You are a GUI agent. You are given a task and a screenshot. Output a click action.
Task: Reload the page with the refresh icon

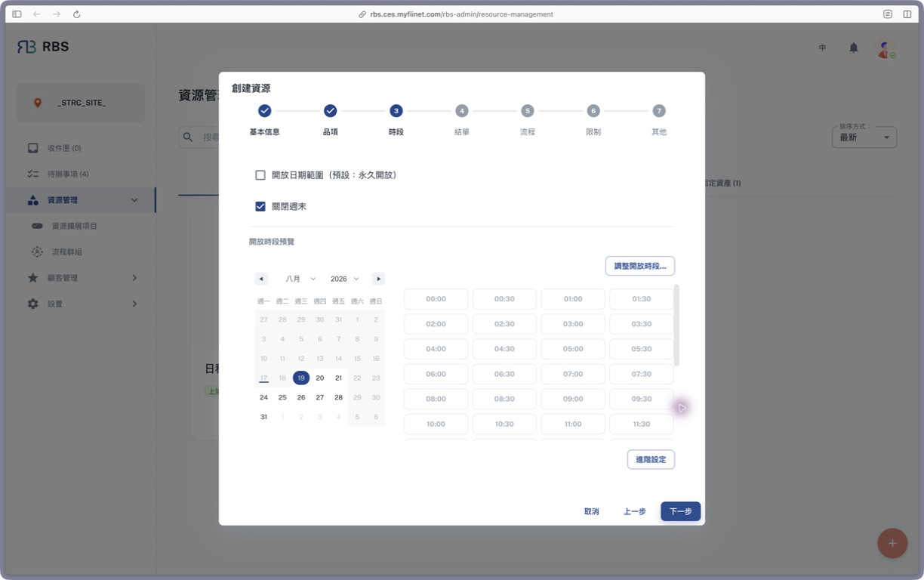[76, 14]
